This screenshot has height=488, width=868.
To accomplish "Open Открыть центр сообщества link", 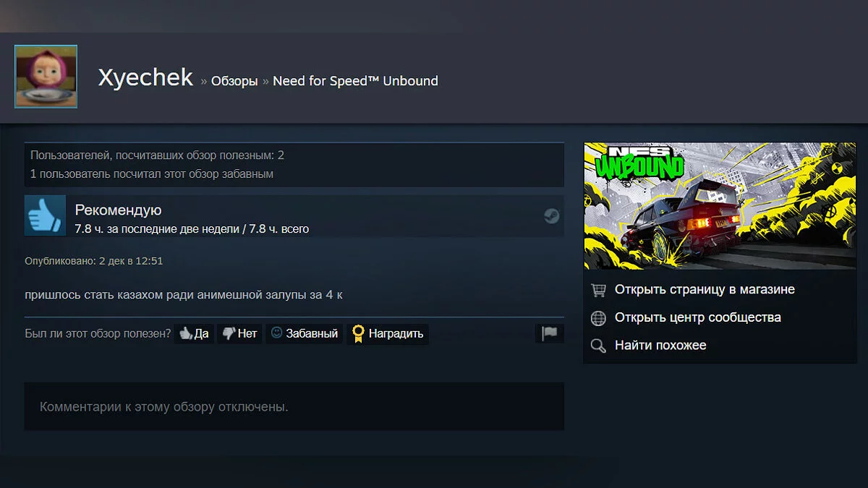I will click(x=697, y=317).
